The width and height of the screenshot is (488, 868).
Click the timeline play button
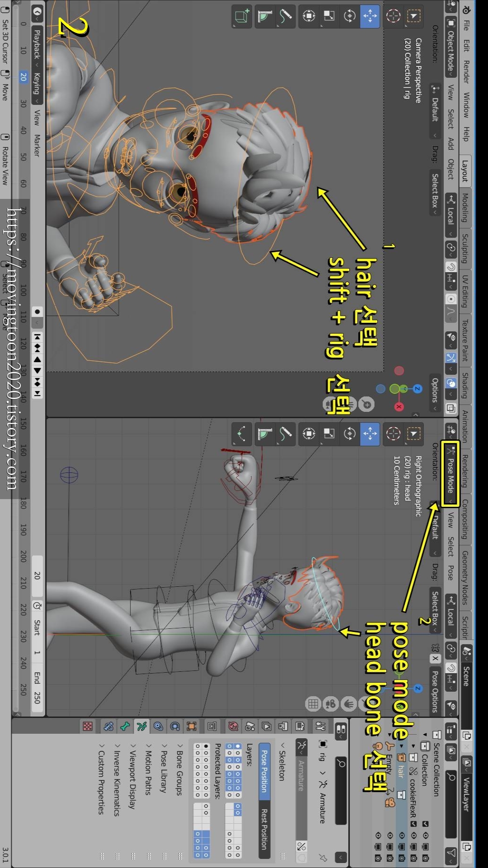37,370
